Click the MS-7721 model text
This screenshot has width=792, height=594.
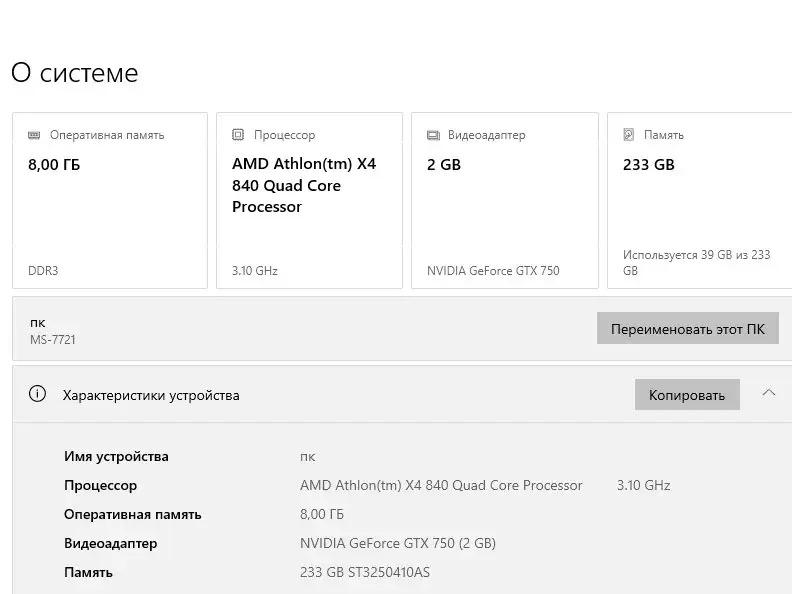(53, 339)
